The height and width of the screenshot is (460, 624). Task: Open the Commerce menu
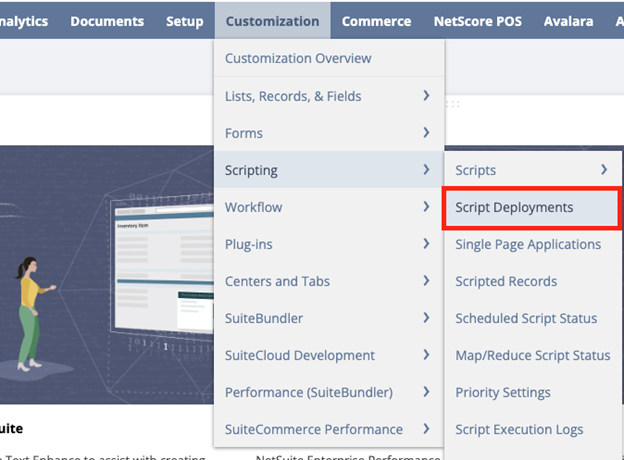click(376, 21)
